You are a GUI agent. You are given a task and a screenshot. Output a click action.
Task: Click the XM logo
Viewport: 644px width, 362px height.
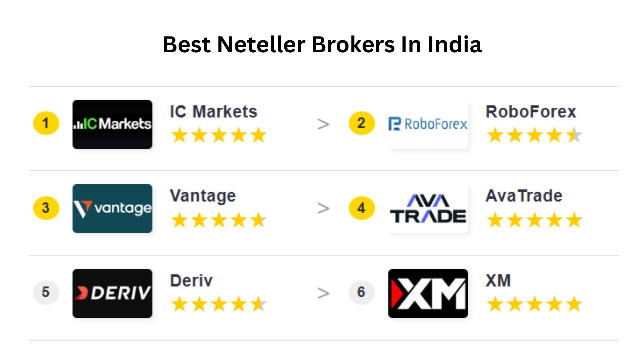[x=428, y=293]
